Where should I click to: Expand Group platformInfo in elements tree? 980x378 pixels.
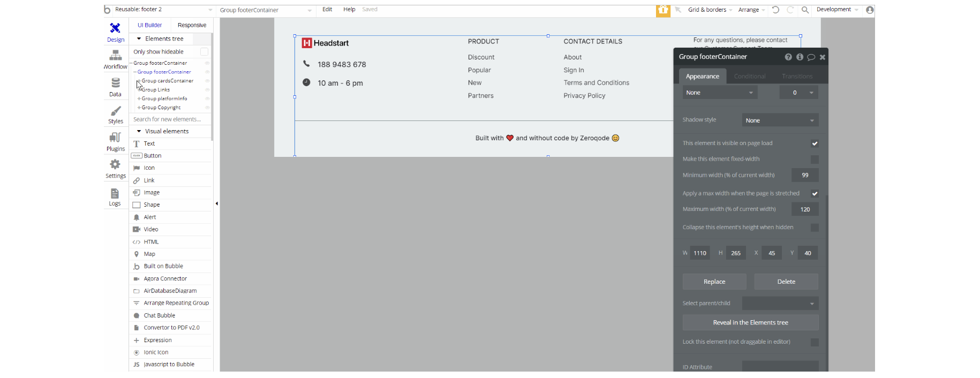[x=139, y=99]
